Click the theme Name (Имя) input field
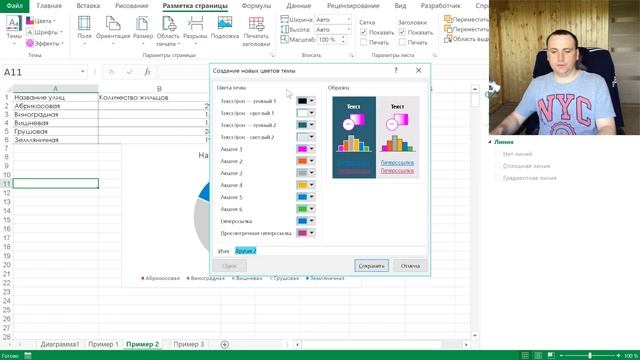640x360 pixels. tap(330, 251)
